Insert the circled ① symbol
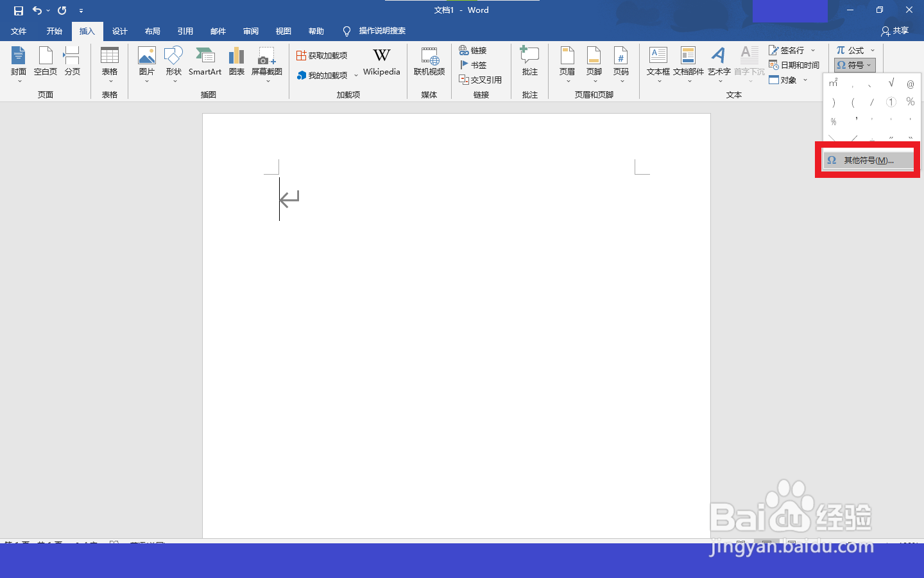Viewport: 924px width, 578px height. [891, 102]
